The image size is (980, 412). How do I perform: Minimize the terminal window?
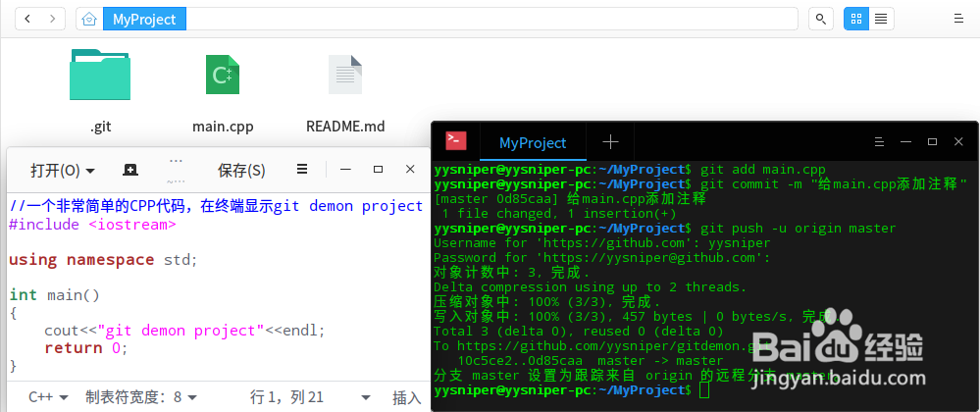point(906,142)
